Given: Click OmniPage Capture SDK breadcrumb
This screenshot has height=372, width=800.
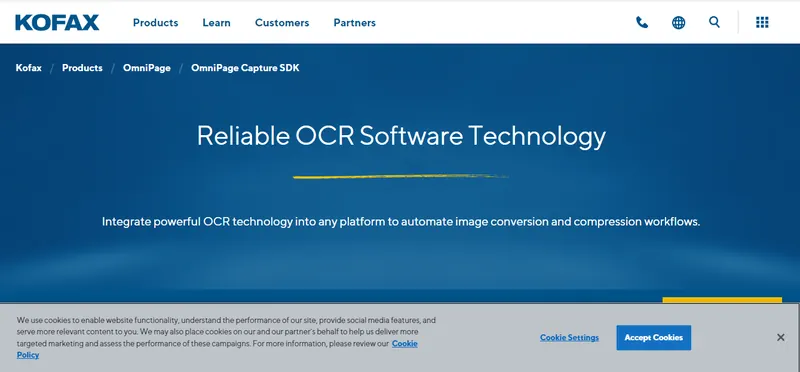Looking at the screenshot, I should [245, 68].
